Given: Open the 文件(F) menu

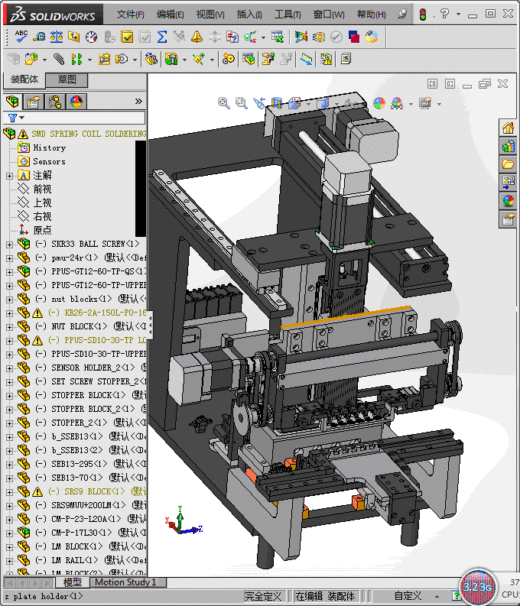Looking at the screenshot, I should point(130,15).
